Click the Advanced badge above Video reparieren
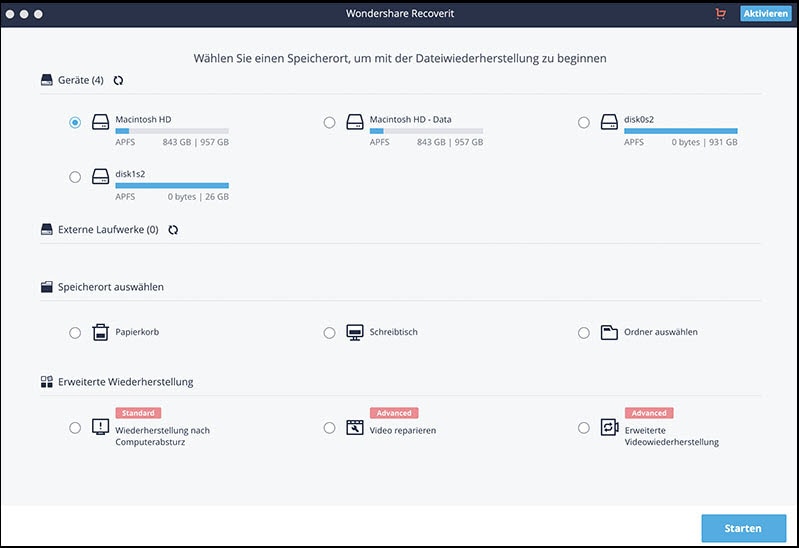 click(x=394, y=413)
